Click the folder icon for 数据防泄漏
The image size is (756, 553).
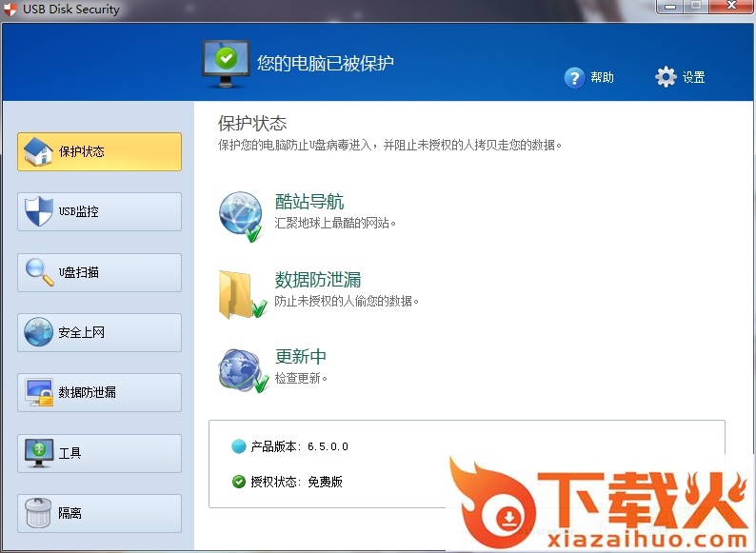pos(242,294)
